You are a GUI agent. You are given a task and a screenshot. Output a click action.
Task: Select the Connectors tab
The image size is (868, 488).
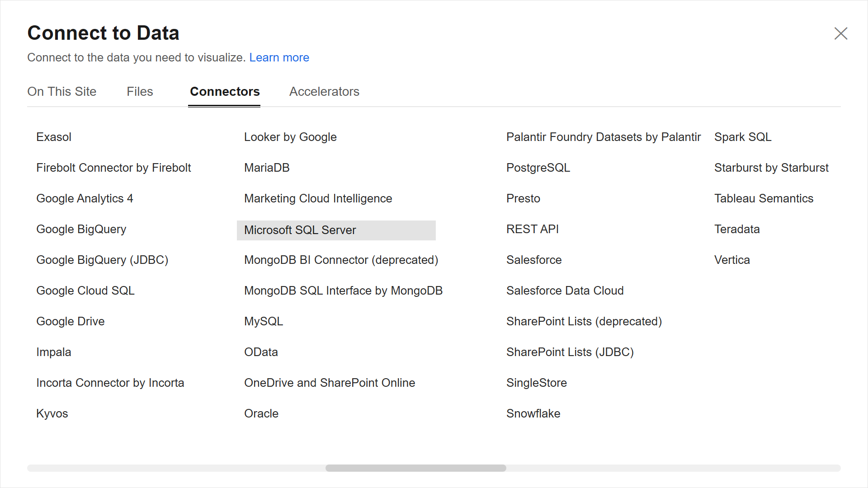(x=225, y=91)
